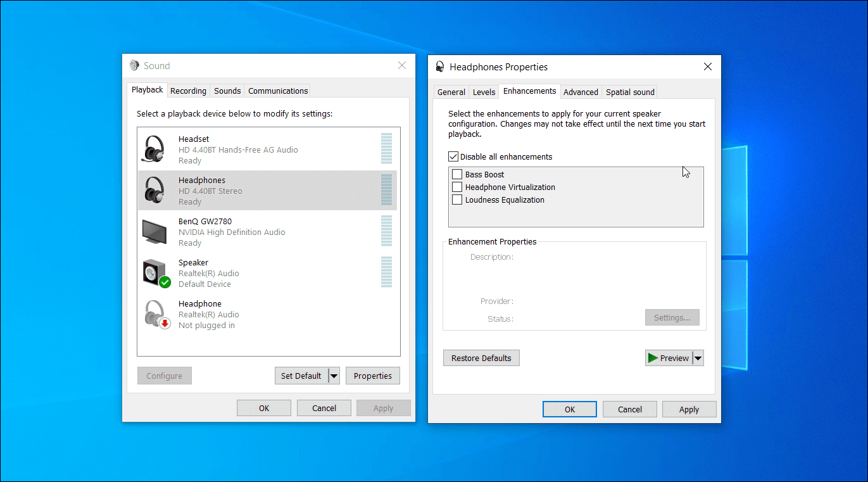The width and height of the screenshot is (868, 482).
Task: Click the Headphones device icon
Action: [x=154, y=190]
